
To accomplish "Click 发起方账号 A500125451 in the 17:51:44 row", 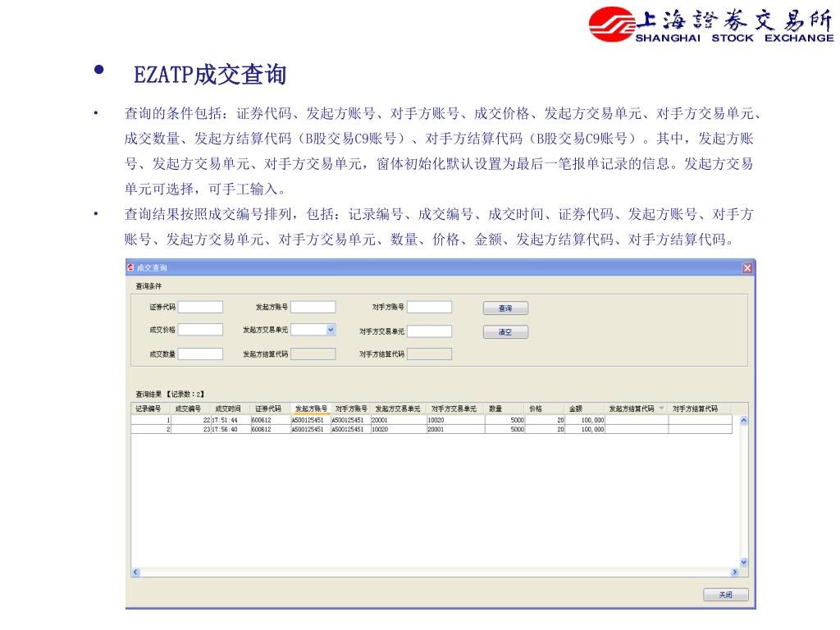I will (x=311, y=421).
